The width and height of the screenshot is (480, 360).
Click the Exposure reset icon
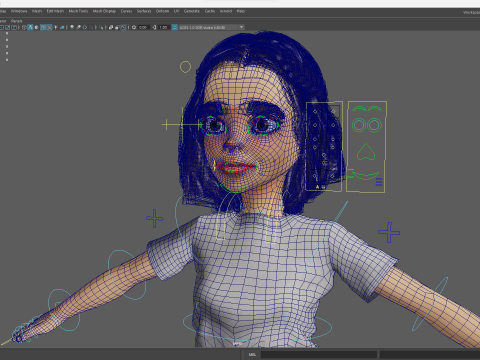click(134, 27)
